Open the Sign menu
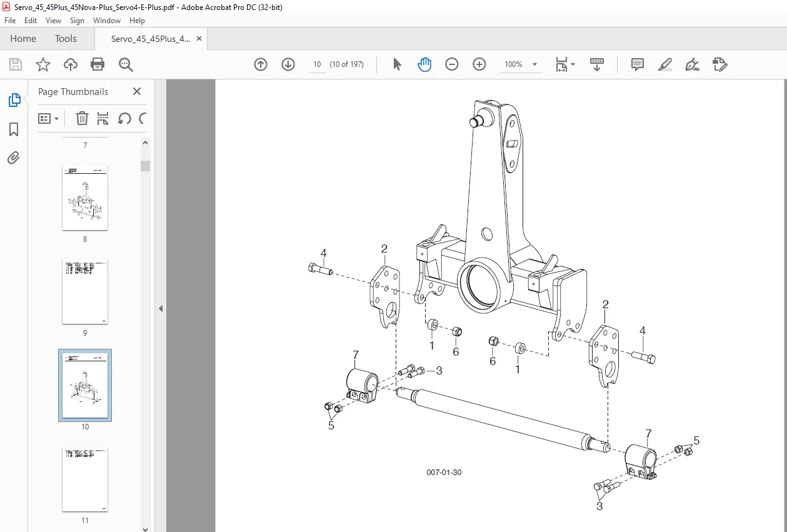 coord(78,21)
